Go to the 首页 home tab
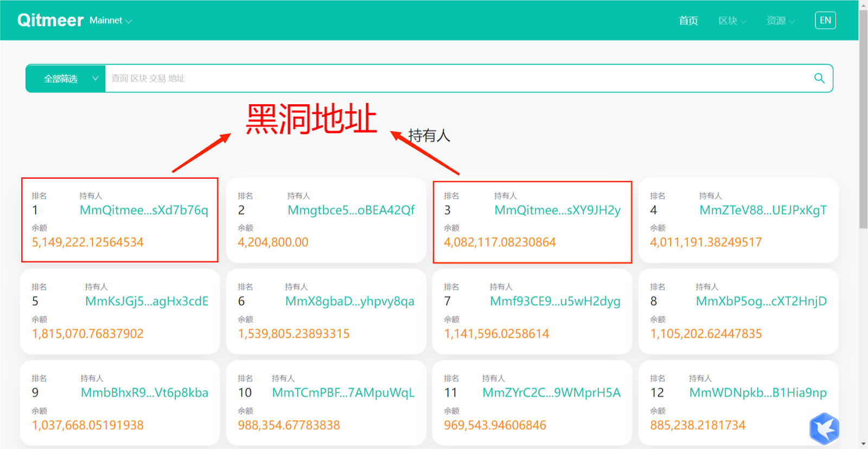This screenshot has width=868, height=449. pyautogui.click(x=688, y=21)
